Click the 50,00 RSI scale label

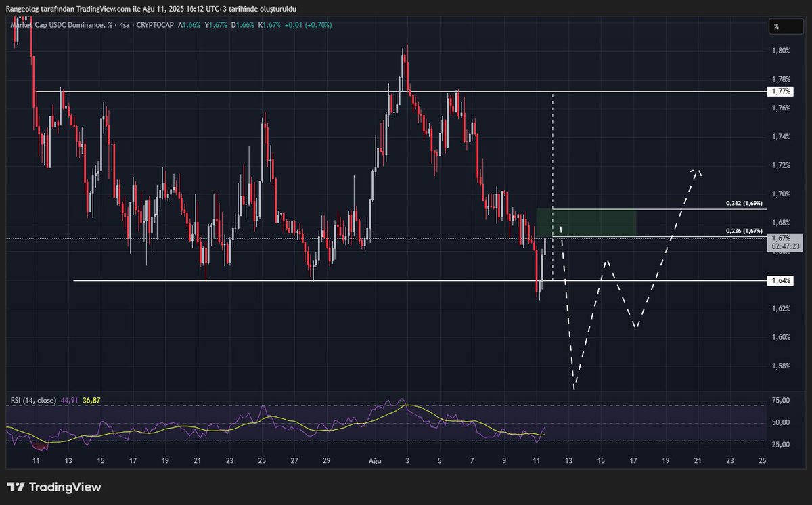[x=781, y=423]
